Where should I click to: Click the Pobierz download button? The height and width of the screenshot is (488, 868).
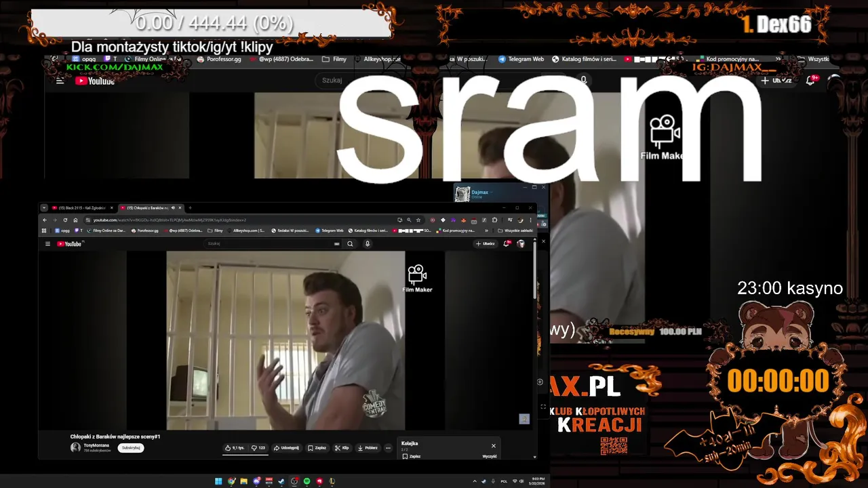tap(368, 448)
